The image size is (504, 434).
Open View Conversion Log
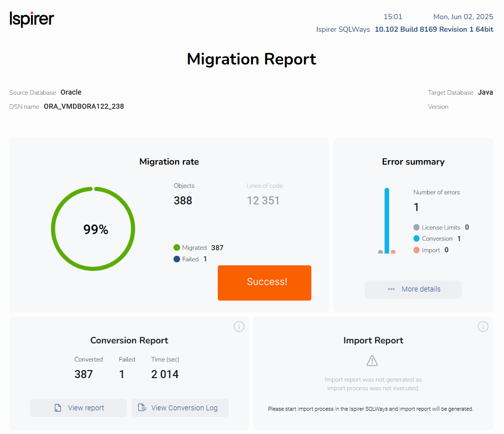tap(180, 407)
